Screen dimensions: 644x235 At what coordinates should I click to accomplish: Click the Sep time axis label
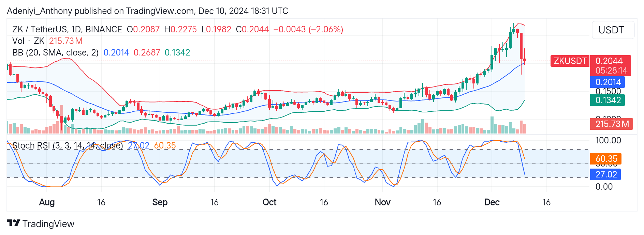pos(160,202)
